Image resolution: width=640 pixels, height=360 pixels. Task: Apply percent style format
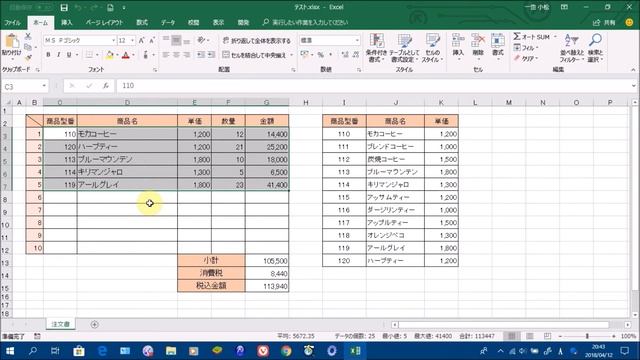click(321, 55)
